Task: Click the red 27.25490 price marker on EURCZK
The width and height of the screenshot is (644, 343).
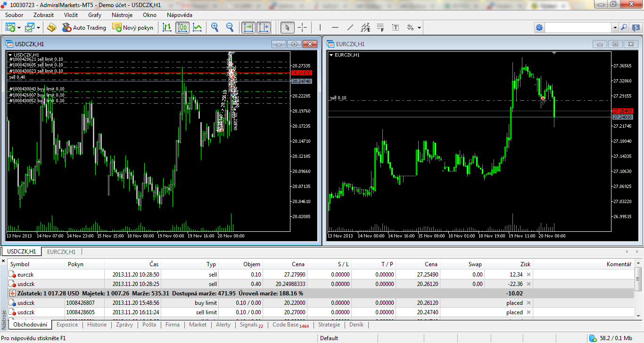Action: tap(622, 111)
